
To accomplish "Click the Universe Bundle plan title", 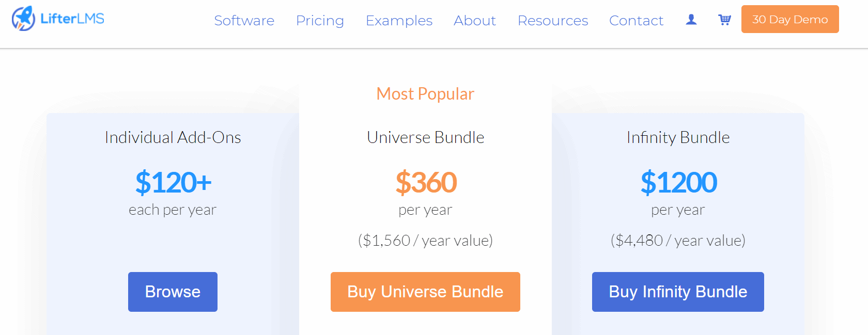I will tap(425, 137).
